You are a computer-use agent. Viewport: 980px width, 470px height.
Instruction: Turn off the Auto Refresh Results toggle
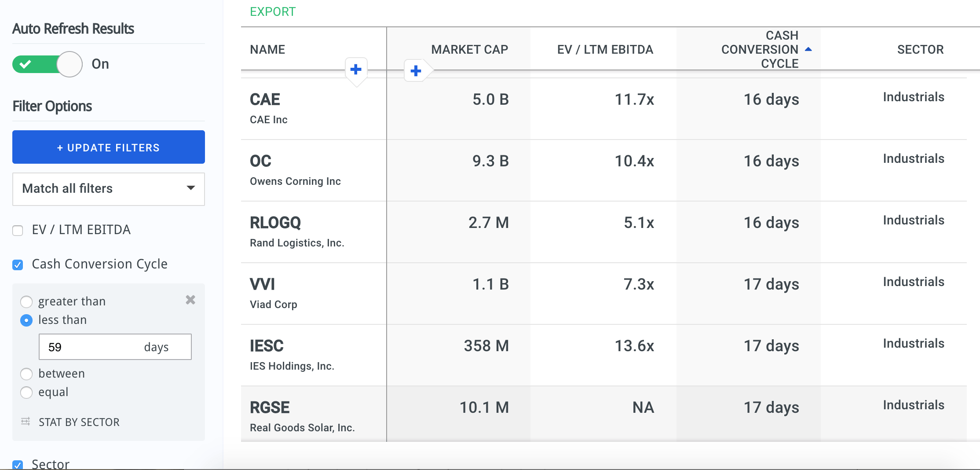click(x=48, y=64)
